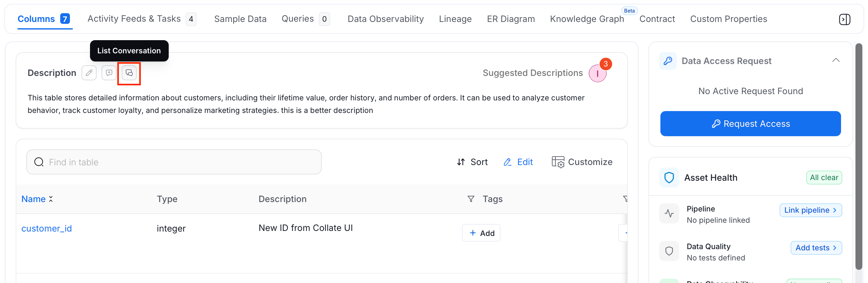Open the Data Observability tab
Image resolution: width=868 pixels, height=283 pixels.
(385, 19)
